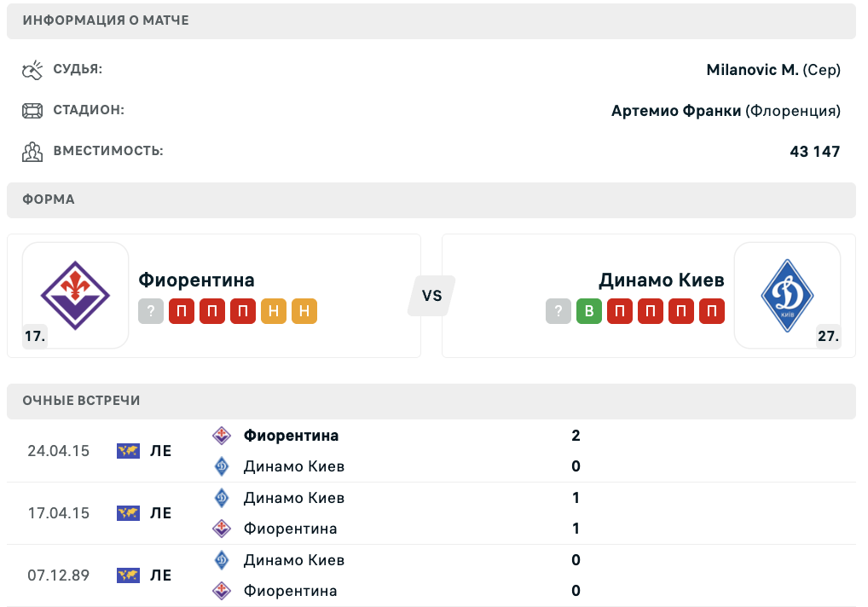Open Фиорентина team name in form section

click(x=196, y=280)
